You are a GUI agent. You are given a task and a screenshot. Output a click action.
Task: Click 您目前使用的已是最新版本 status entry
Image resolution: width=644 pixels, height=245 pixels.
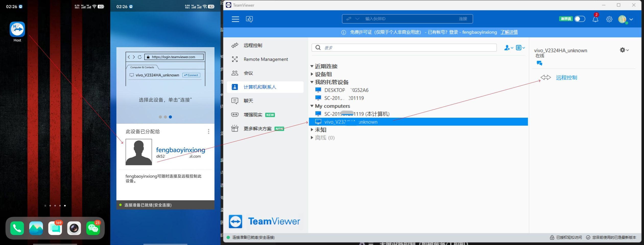click(611, 237)
